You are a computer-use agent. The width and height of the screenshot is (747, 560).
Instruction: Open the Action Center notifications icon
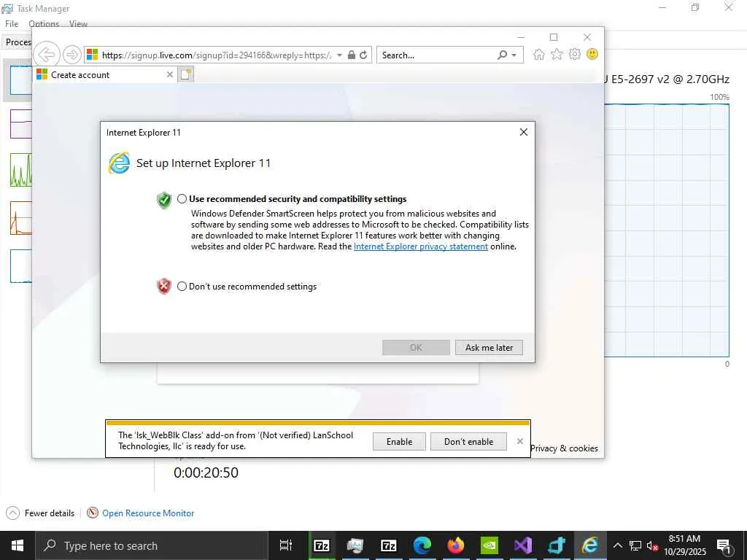724,545
